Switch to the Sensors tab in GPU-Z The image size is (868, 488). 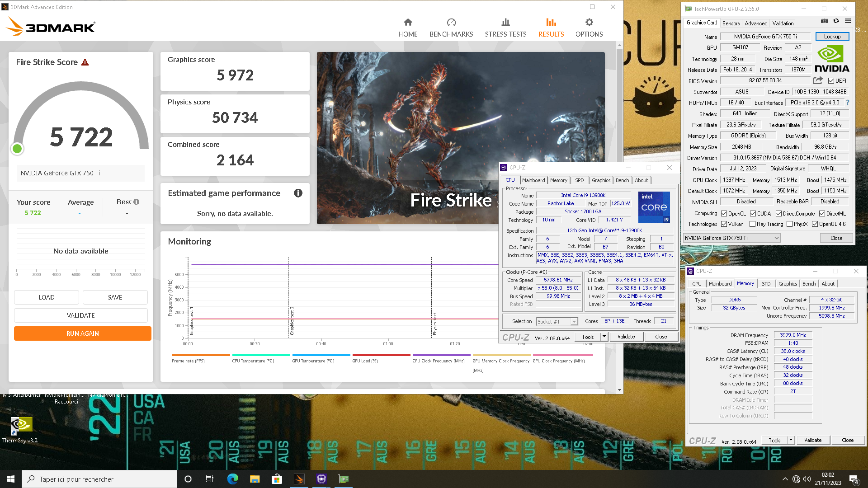[x=731, y=23]
